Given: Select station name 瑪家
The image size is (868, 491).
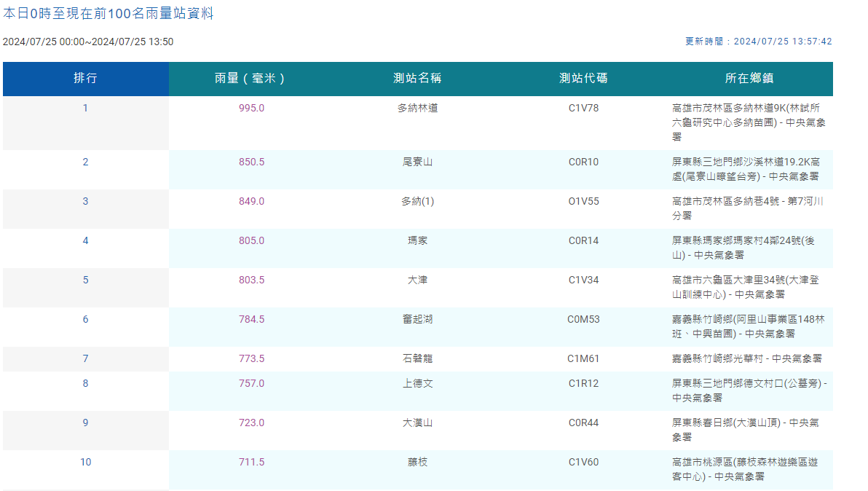Looking at the screenshot, I should click(418, 241).
